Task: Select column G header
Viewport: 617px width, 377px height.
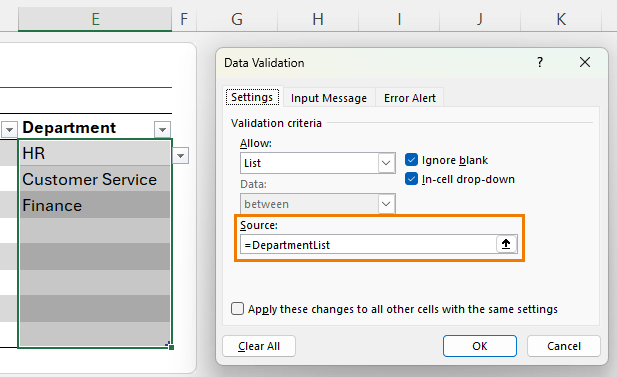Action: [237, 19]
